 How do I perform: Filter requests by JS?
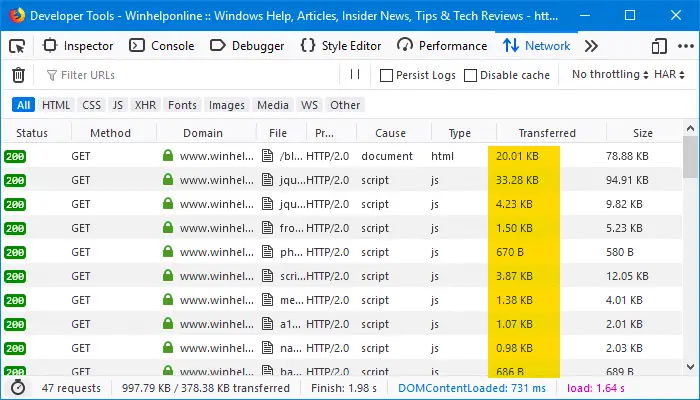(x=117, y=105)
